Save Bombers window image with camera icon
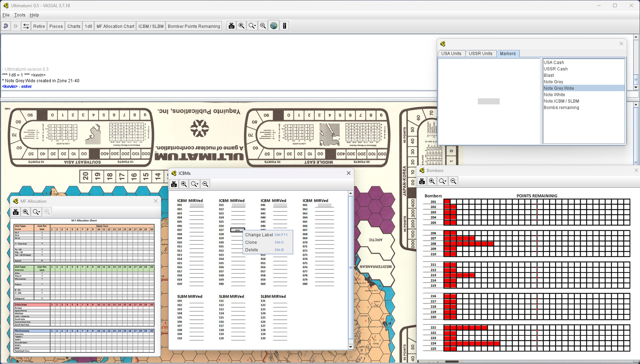640x364 pixels. click(422, 181)
